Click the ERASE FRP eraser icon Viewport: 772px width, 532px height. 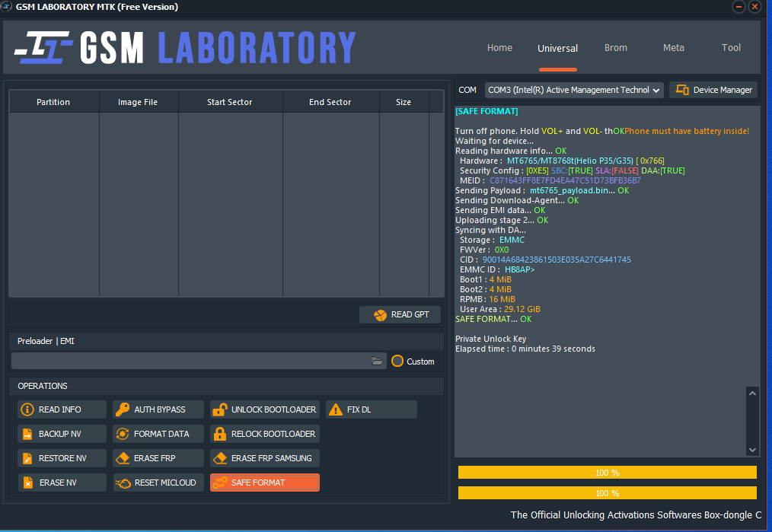click(122, 458)
